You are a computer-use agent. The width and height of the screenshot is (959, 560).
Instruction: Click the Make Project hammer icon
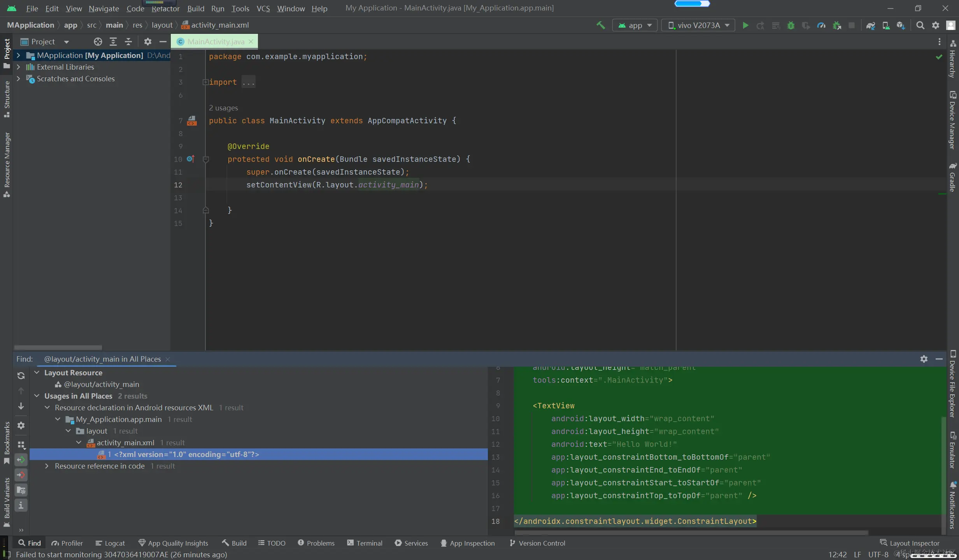pos(601,25)
